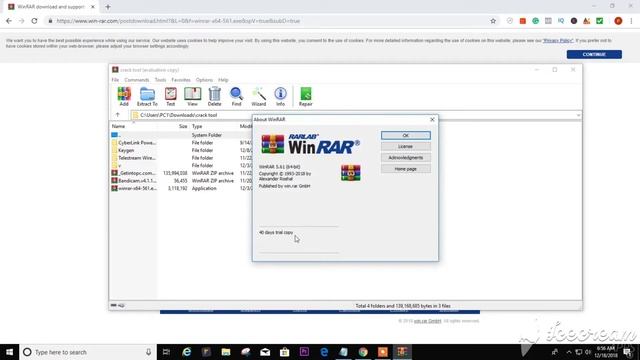The height and width of the screenshot is (360, 640).
Task: Open the Chrome three-dot menu
Action: (631, 21)
